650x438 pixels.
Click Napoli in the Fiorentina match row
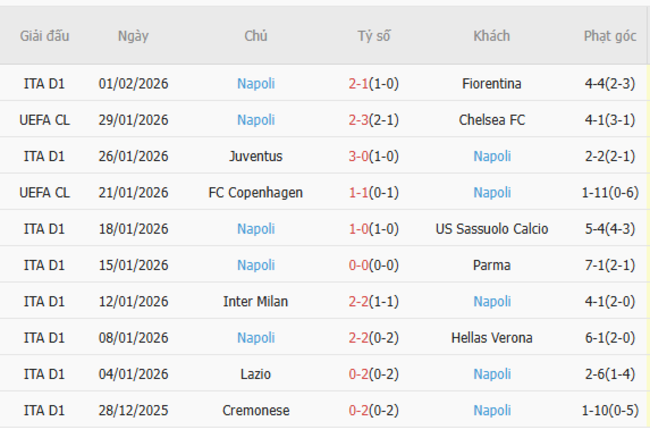tap(256, 84)
